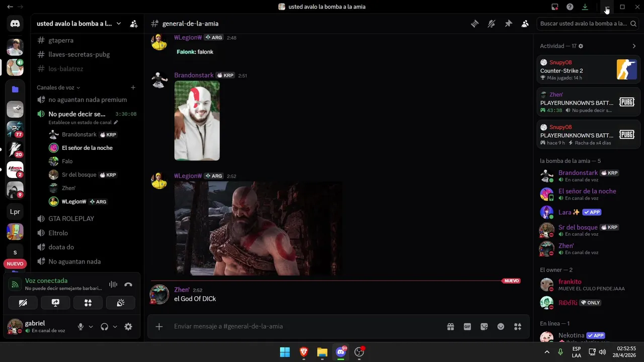Edit the voice channel status text
644x362 pixels.
83,122
